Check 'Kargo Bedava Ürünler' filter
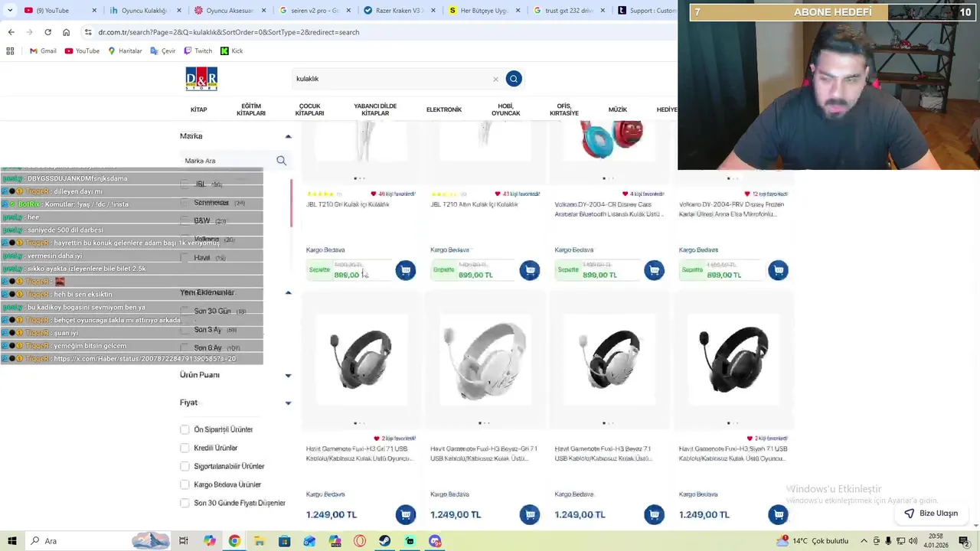Screen dimensions: 980x551 click(185, 484)
